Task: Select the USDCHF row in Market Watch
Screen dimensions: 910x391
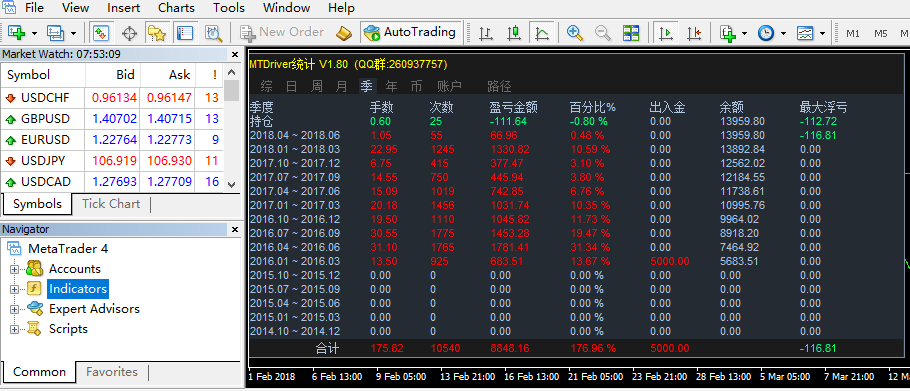Action: (112, 98)
